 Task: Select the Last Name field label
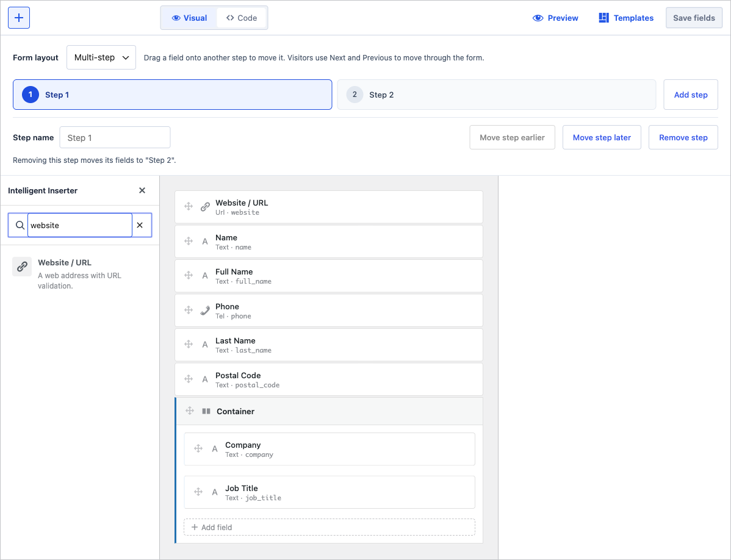click(235, 340)
